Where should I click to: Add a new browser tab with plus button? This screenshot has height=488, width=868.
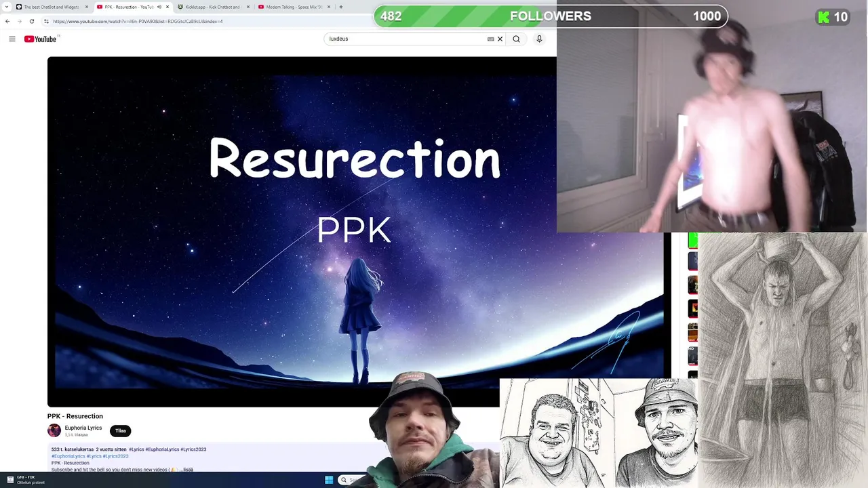[x=340, y=7]
